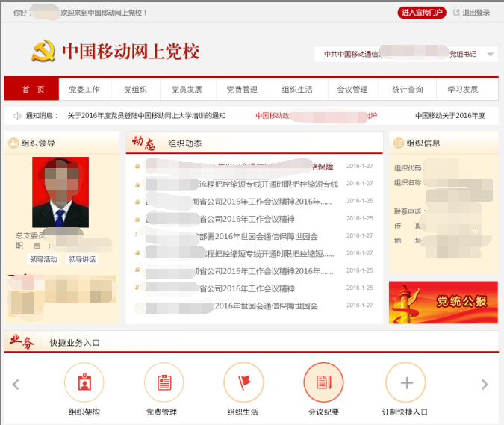Click the 中国移动网上党校 title
504x425 pixels.
point(131,51)
